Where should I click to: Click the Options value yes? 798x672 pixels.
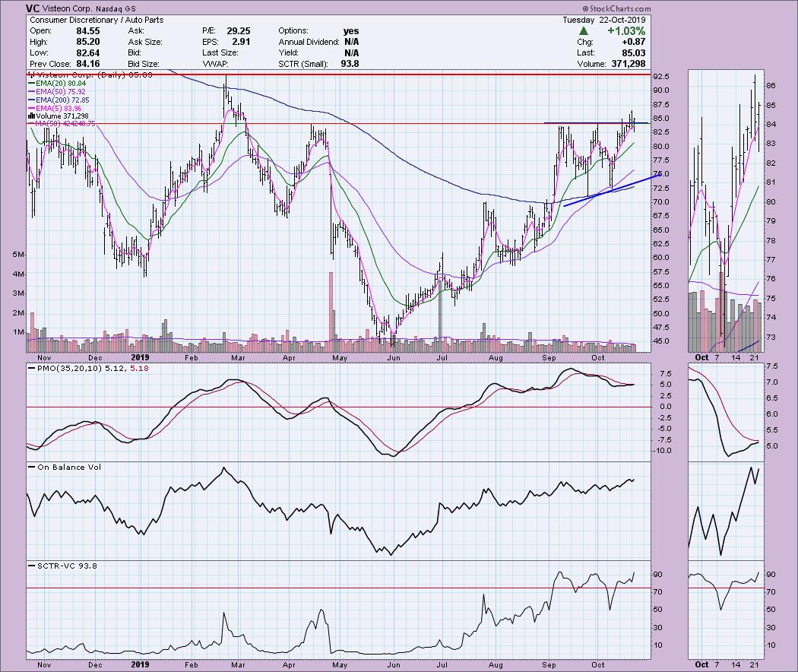(350, 31)
